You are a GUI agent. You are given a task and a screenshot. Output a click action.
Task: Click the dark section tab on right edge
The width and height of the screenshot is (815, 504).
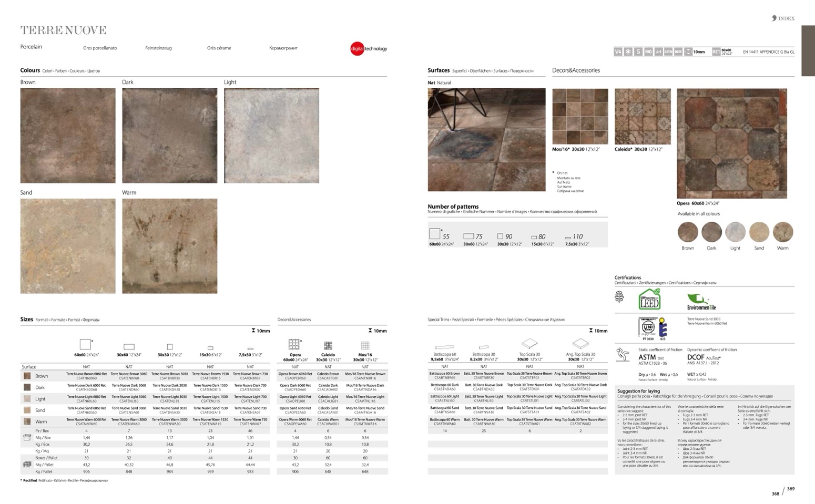pos(808,50)
